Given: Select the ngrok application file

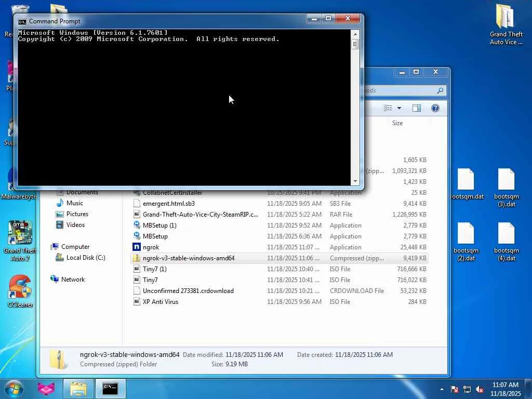Looking at the screenshot, I should [x=280, y=247].
